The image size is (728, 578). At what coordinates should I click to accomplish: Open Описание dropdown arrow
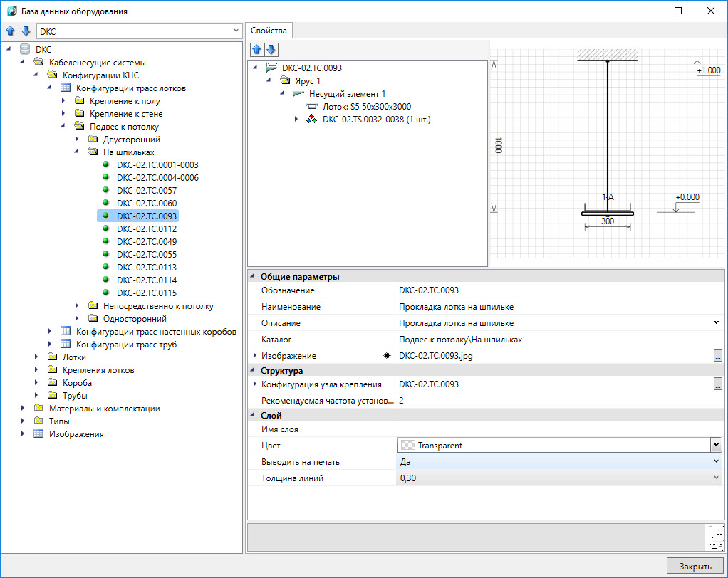(x=716, y=322)
